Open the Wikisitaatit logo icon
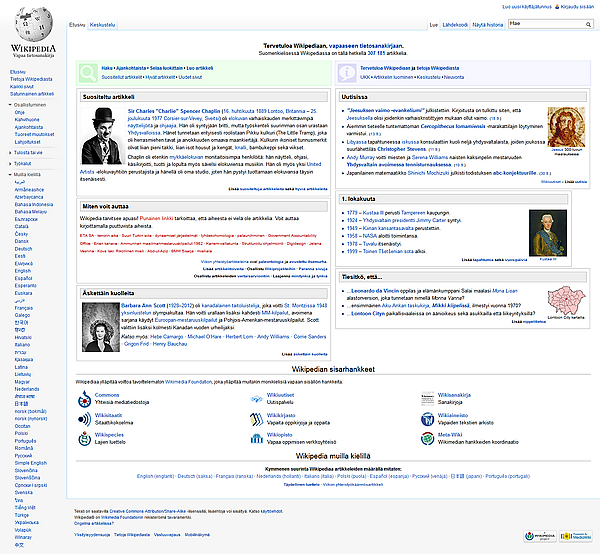Screen dimensions: 600x554 (x=84, y=419)
